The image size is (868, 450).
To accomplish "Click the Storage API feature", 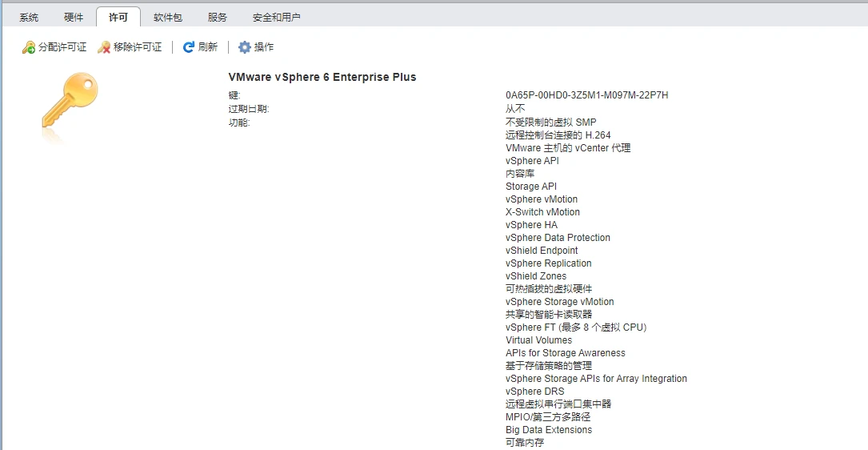I will coord(531,187).
